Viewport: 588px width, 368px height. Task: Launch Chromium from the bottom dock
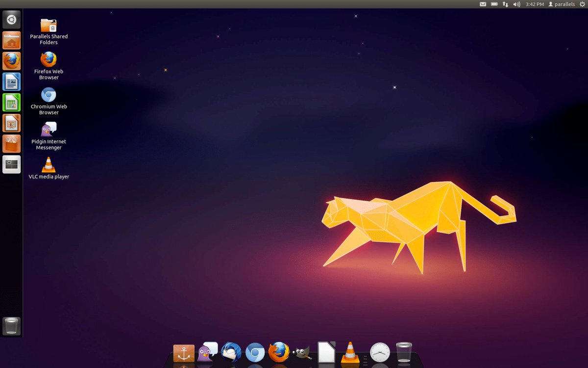(x=255, y=352)
